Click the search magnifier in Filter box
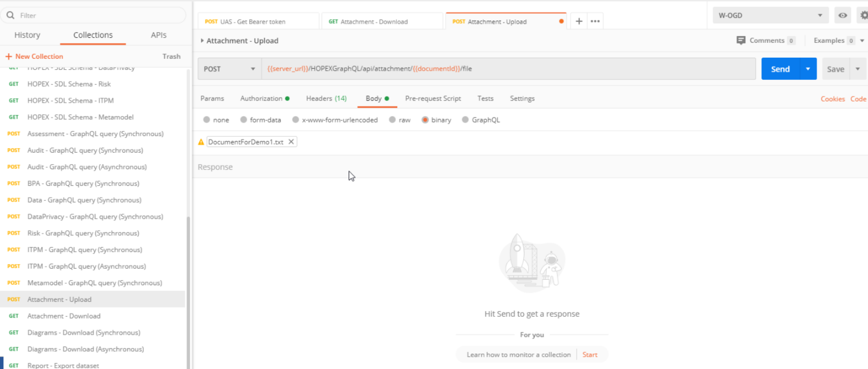Screen dimensions: 868x369 pyautogui.click(x=11, y=16)
